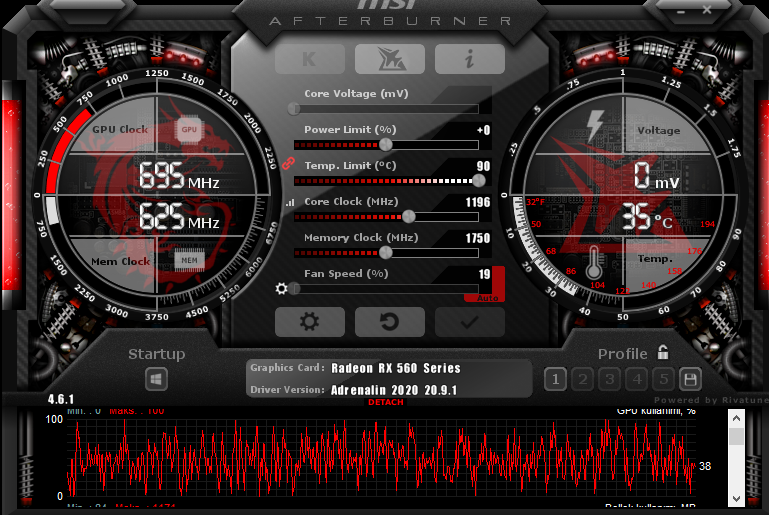Click the fan speed gear icon

(282, 288)
